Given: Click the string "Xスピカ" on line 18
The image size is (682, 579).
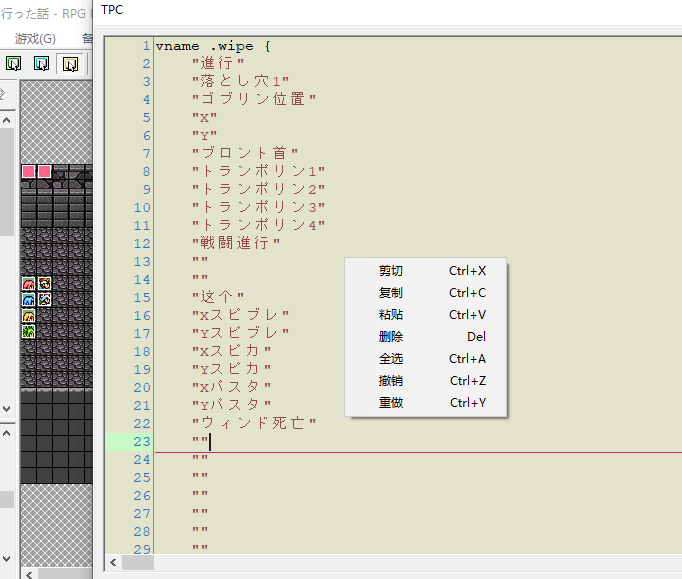Looking at the screenshot, I should pyautogui.click(x=231, y=351).
